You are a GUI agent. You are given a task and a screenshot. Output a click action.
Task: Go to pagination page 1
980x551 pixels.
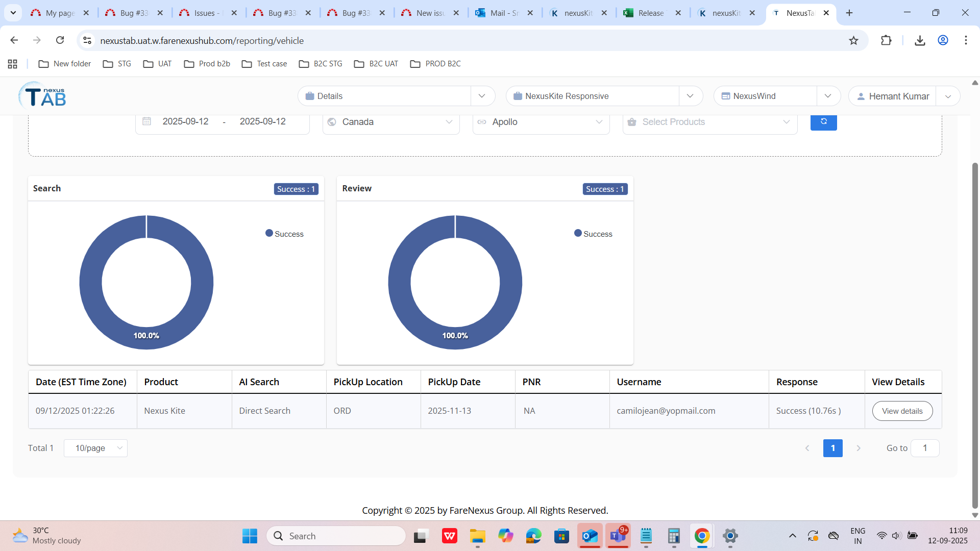tap(832, 448)
